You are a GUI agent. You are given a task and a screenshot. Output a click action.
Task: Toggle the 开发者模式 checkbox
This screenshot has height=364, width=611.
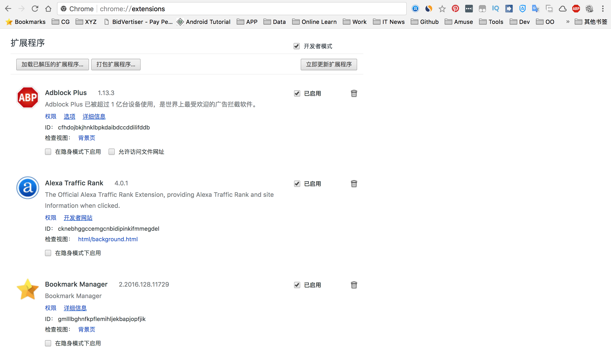click(297, 46)
